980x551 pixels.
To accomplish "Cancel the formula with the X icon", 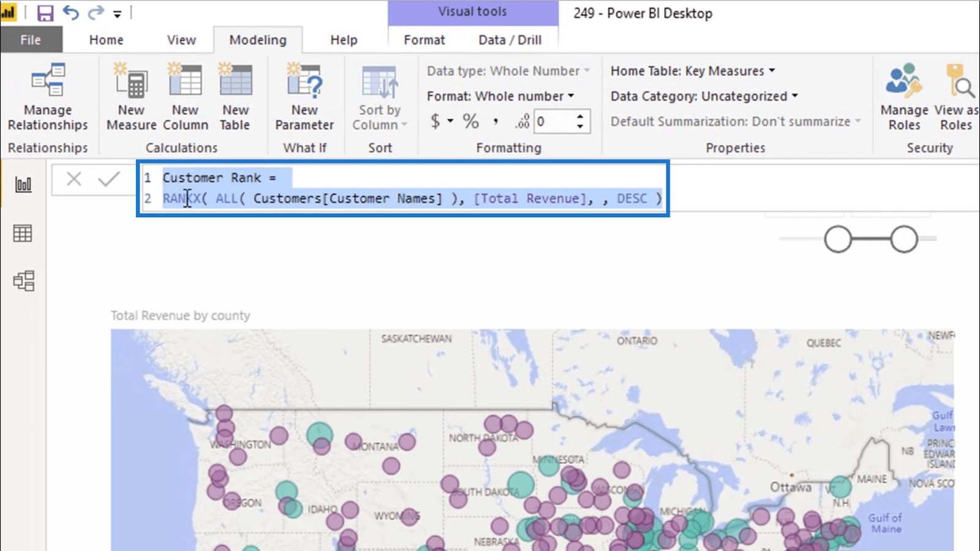I will pos(74,179).
